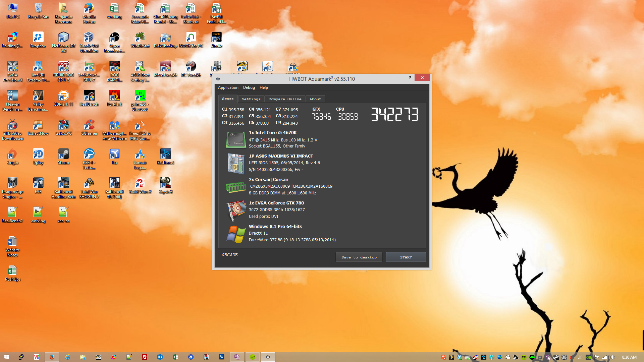Screen dimensions: 644x362
Task: Click the GFX score 76846
Action: [x=321, y=116]
